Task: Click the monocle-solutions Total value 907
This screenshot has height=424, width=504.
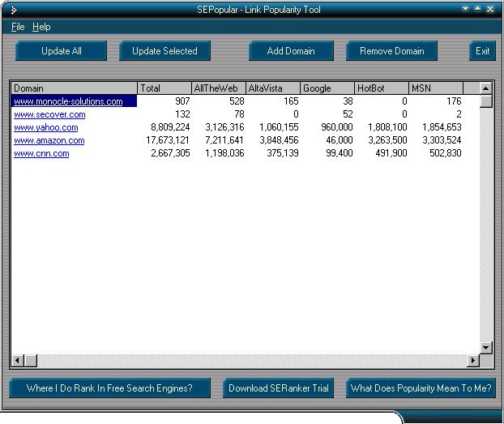Action: pyautogui.click(x=182, y=101)
